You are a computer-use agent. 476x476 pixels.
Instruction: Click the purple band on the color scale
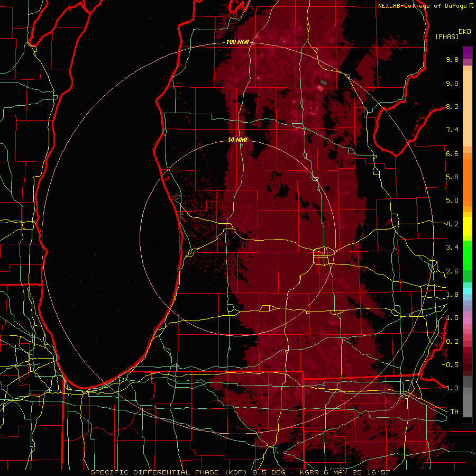(467, 53)
